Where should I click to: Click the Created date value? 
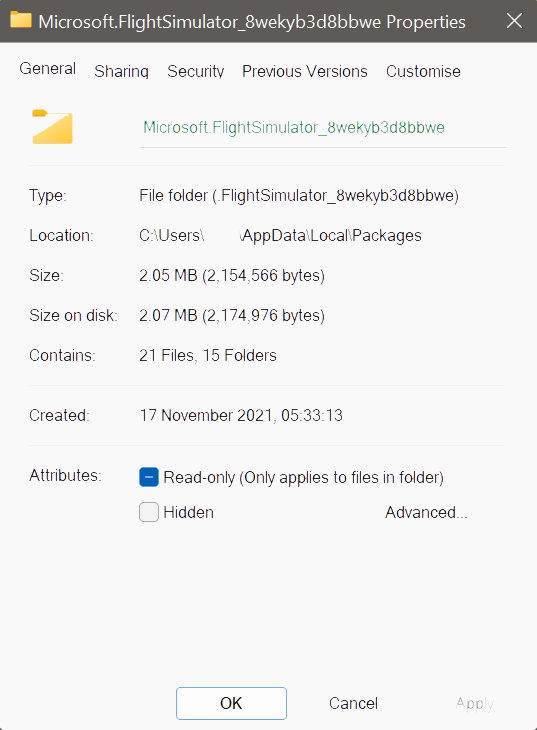[x=241, y=415]
